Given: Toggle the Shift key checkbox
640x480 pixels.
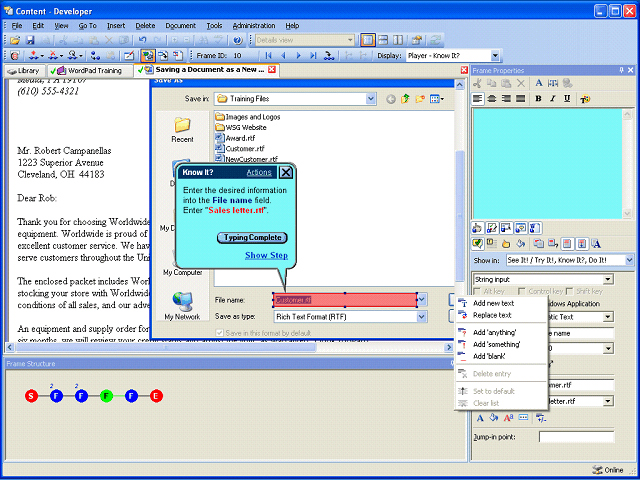Looking at the screenshot, I should coord(569,291).
